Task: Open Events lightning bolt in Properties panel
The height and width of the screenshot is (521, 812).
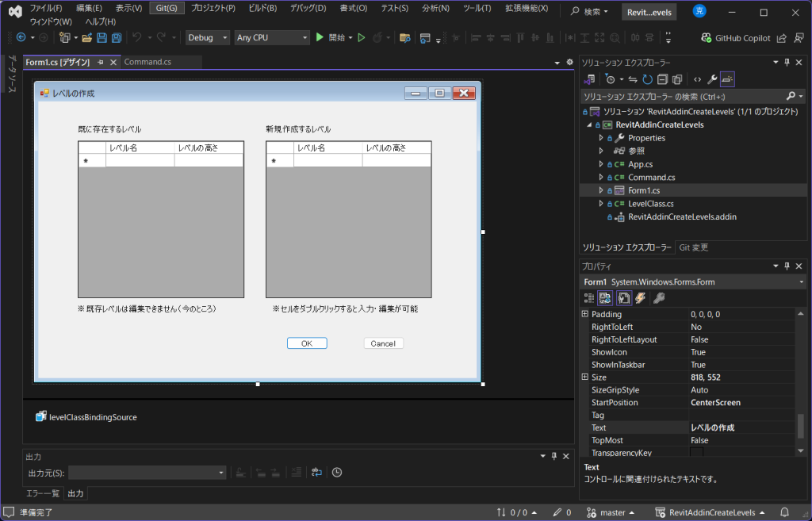Action: (x=640, y=298)
